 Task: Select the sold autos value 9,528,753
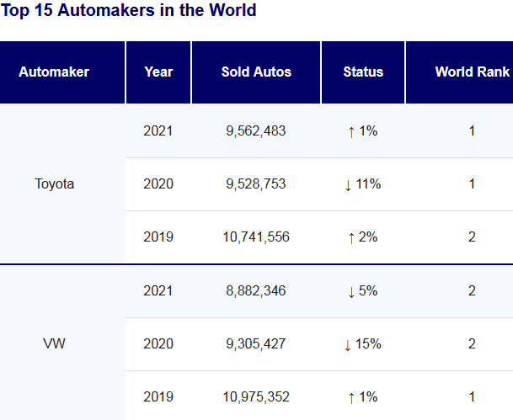pos(256,184)
